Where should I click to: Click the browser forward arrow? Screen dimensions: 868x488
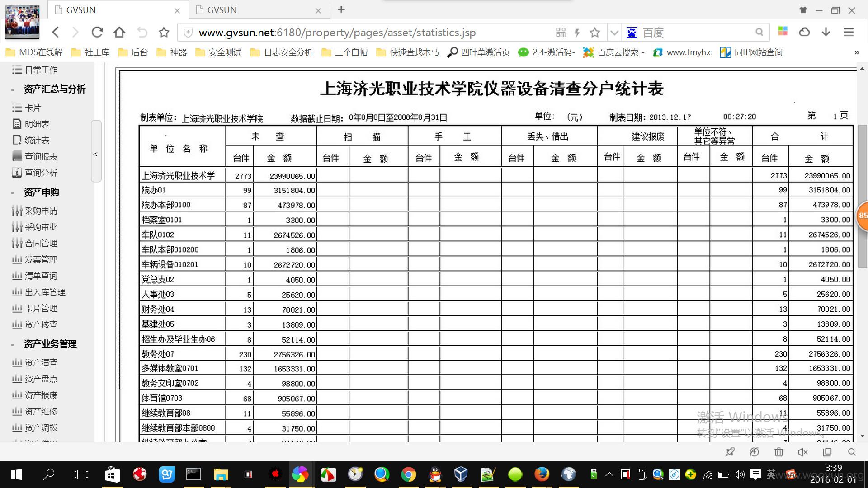[x=75, y=32]
